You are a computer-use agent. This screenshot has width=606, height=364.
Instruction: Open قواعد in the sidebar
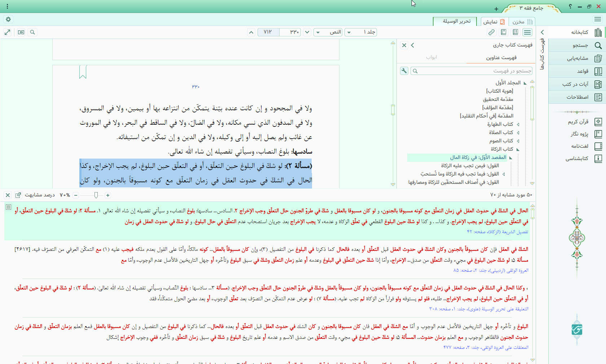tap(577, 71)
